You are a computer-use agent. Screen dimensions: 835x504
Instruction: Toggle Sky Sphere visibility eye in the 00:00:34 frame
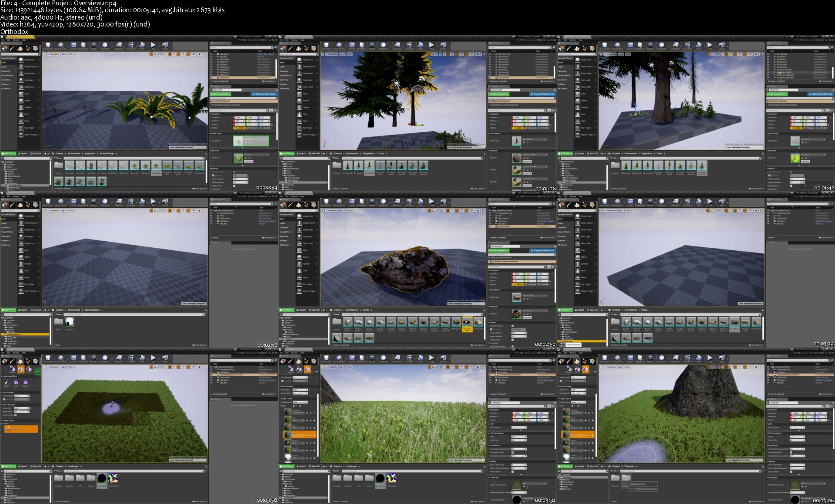pyautogui.click(x=212, y=54)
